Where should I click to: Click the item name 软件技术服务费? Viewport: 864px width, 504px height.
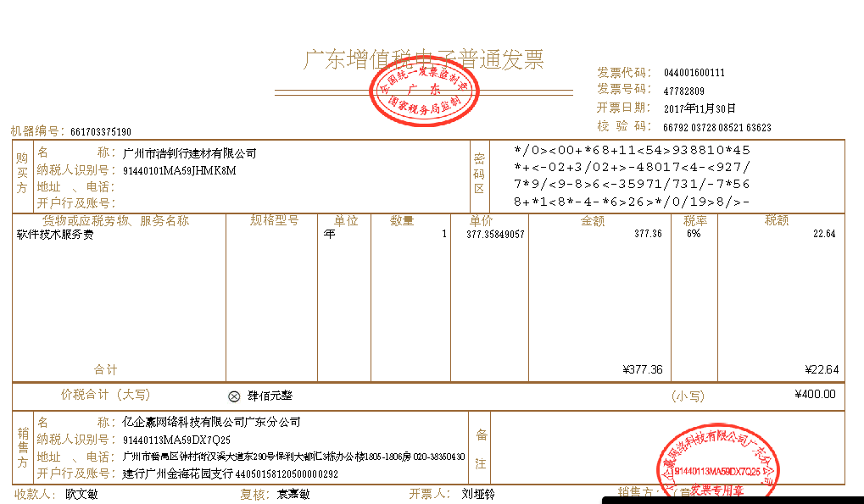[x=55, y=235]
